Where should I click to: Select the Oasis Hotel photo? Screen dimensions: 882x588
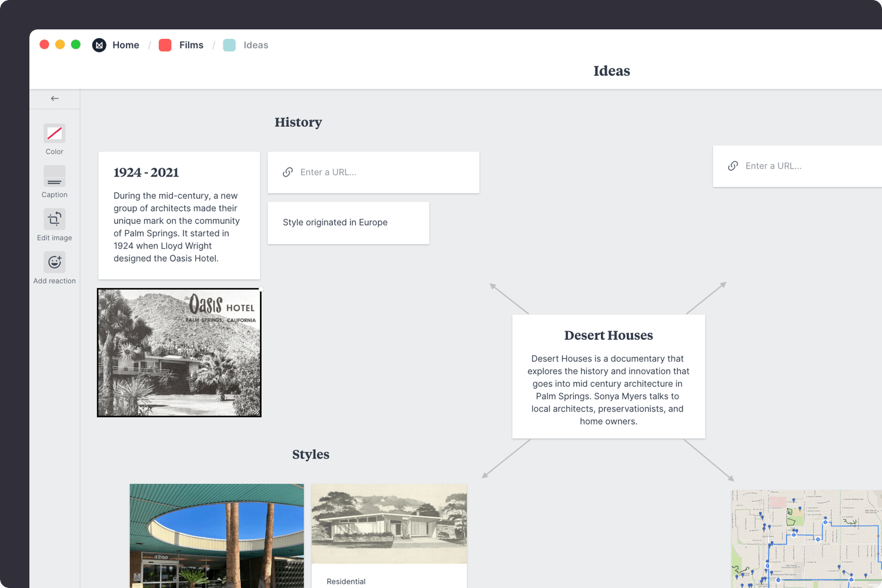(179, 352)
